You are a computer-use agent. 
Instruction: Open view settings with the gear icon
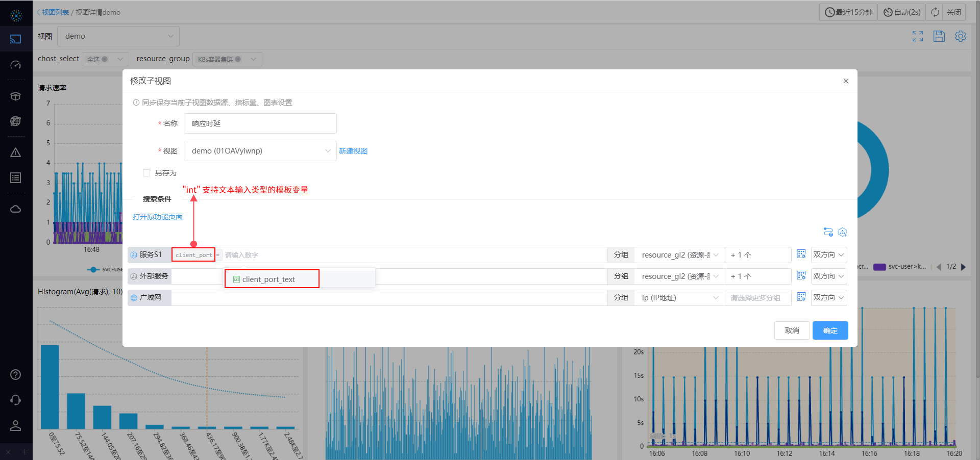click(x=961, y=36)
